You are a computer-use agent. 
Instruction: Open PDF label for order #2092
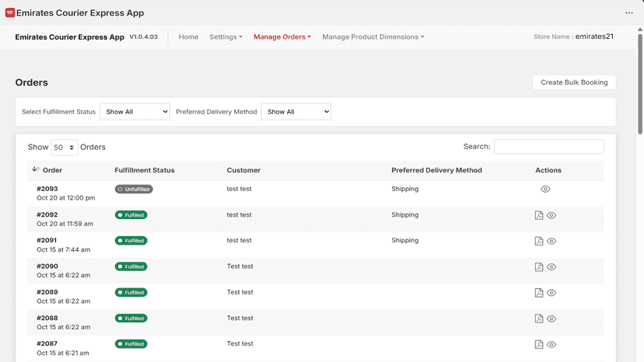[x=539, y=215]
